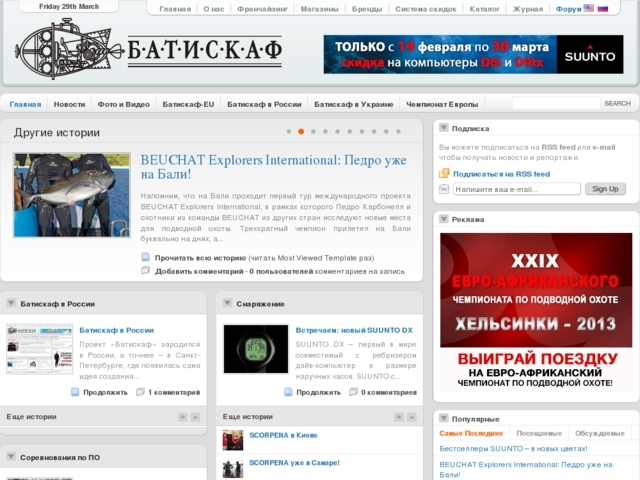Click the envelope icon beside e-mail field

tap(444, 189)
